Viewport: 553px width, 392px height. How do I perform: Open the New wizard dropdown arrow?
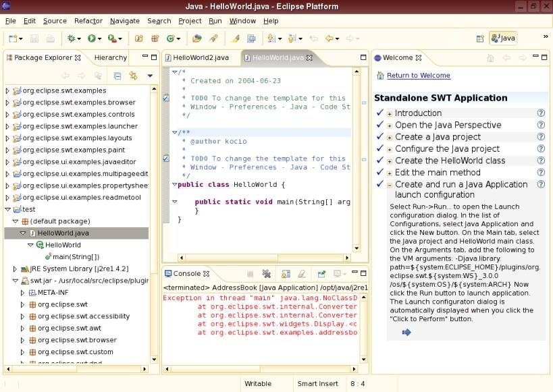pyautogui.click(x=21, y=38)
